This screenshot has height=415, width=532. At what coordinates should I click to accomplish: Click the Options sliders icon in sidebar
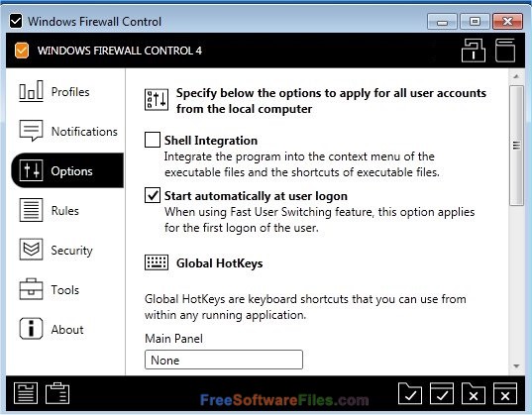click(31, 170)
